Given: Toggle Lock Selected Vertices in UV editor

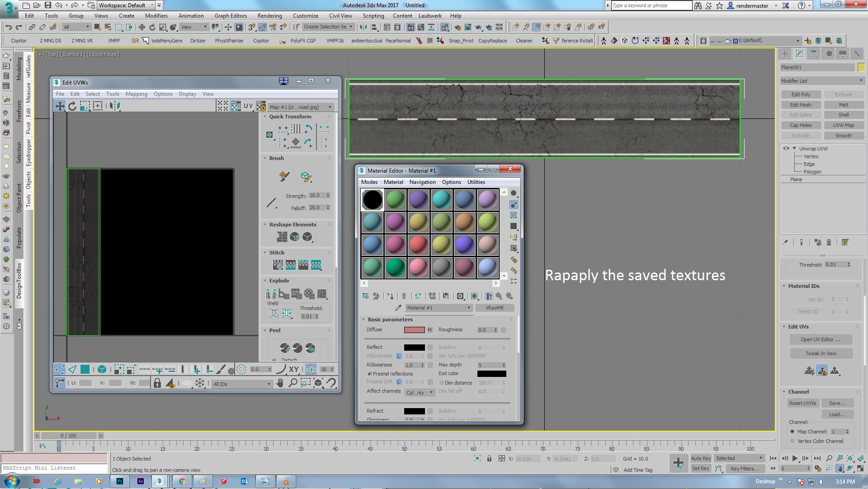Looking at the screenshot, I should point(157,383).
